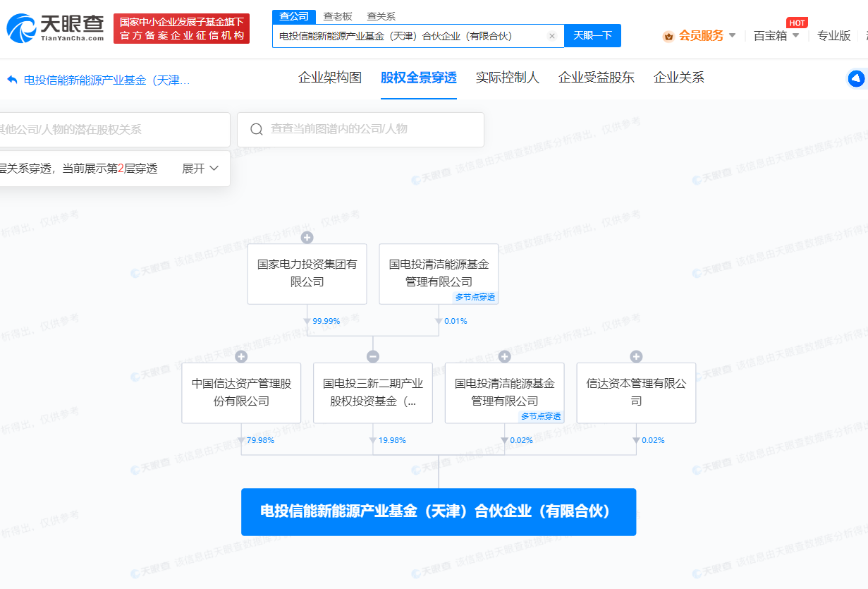868x589 pixels.
Task: Expand lower 国电投清洁能源基金管理有限公司 node
Action: pyautogui.click(x=504, y=356)
